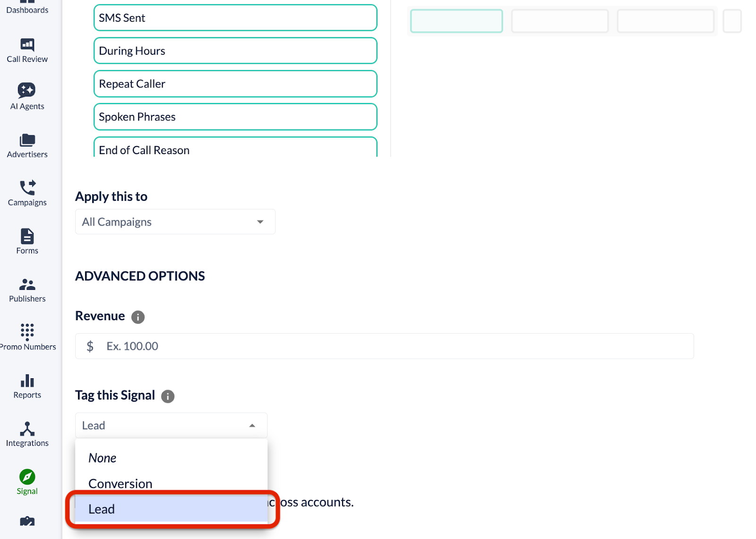
Task: Open Dashboards from the sidebar
Action: [x=27, y=8]
